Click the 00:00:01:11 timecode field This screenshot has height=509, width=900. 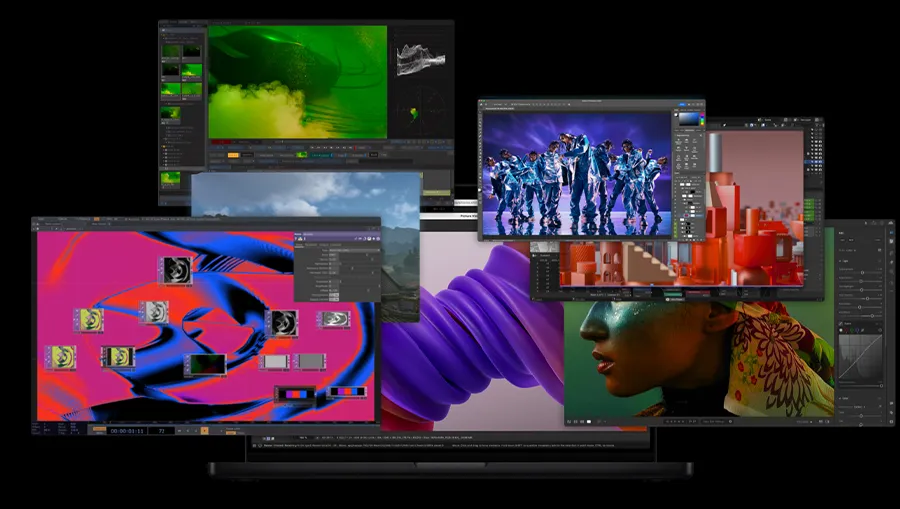click(127, 430)
